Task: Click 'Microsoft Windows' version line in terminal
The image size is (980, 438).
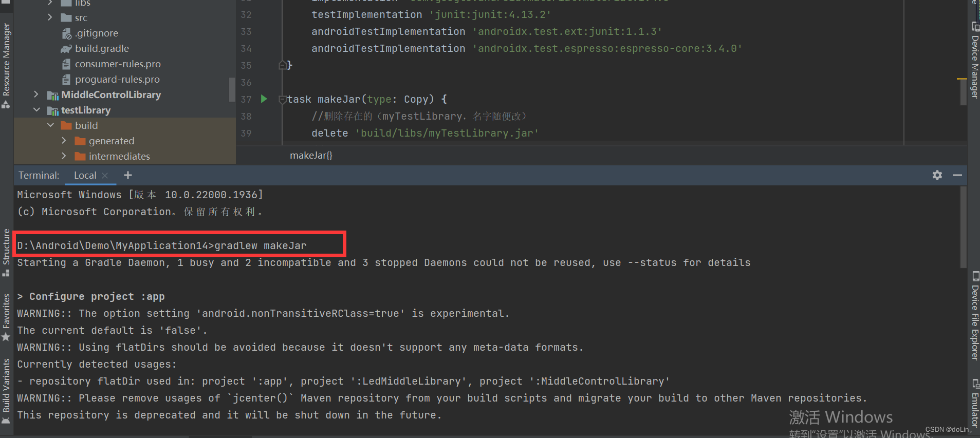Action: 140,195
